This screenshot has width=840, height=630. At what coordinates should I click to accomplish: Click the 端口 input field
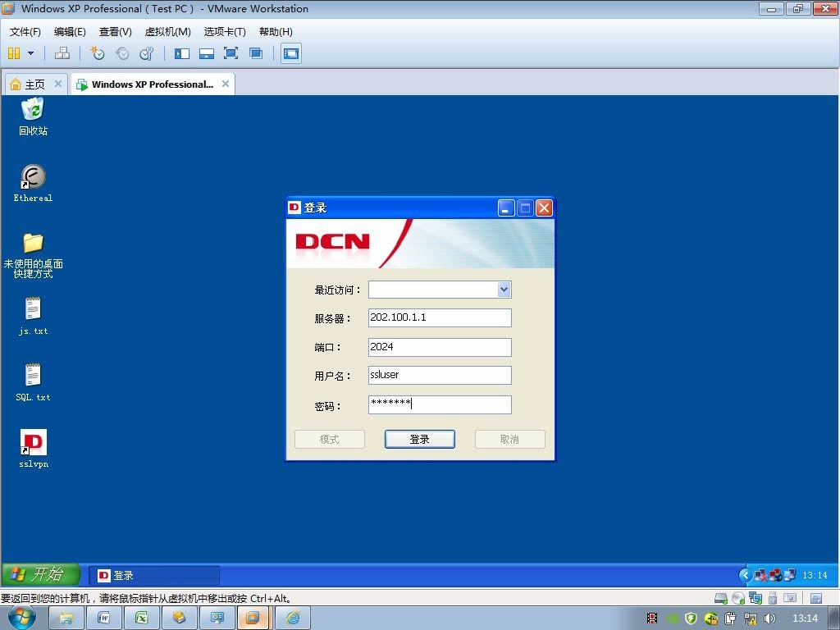(440, 347)
